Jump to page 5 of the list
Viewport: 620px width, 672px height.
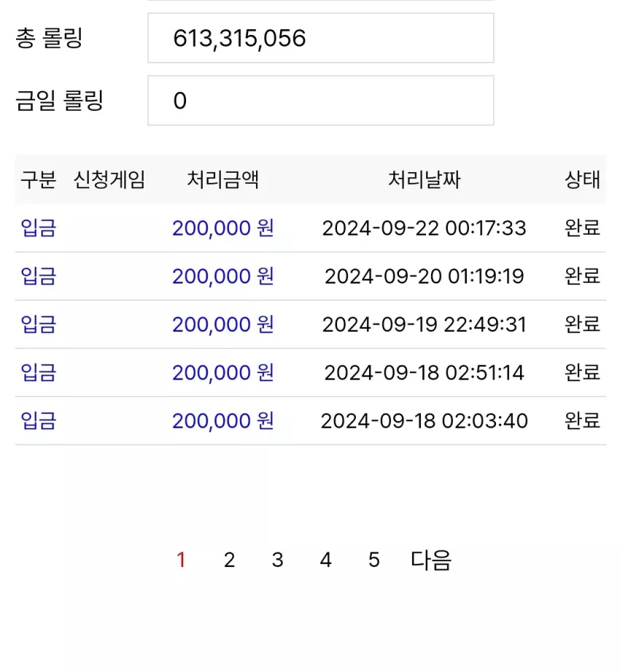[374, 560]
